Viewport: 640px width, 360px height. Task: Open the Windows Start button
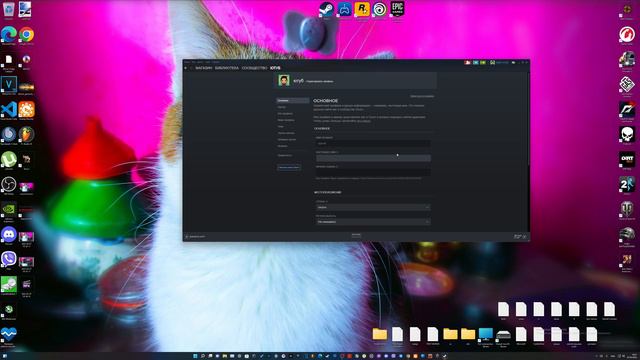(195, 356)
